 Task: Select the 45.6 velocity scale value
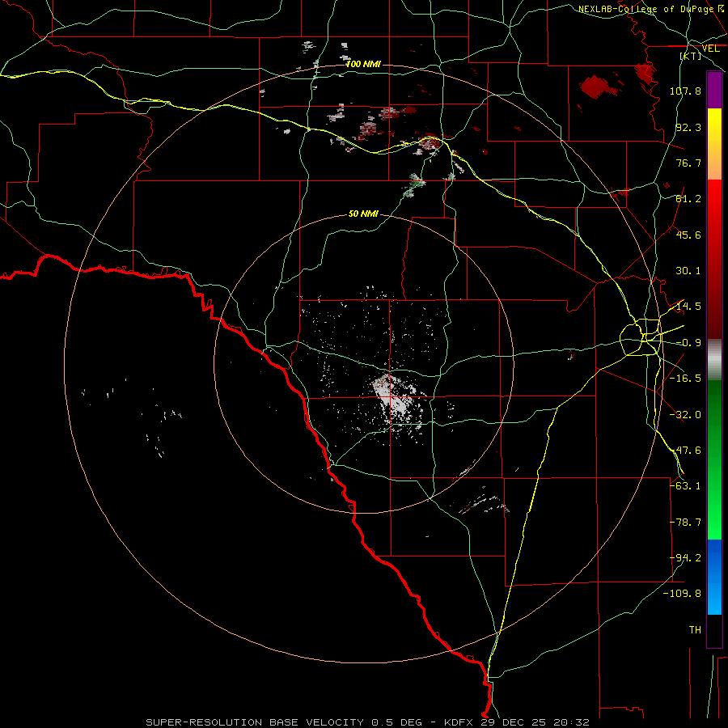[688, 235]
